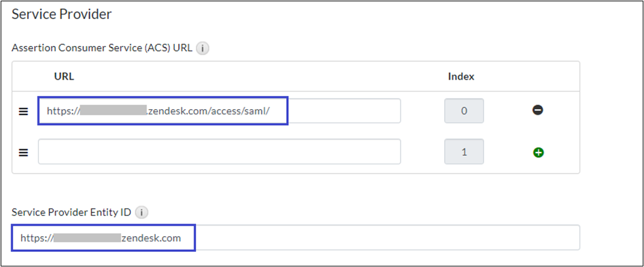Click the empty second ACS URL field
Screen dimensions: 644x267
click(x=219, y=151)
